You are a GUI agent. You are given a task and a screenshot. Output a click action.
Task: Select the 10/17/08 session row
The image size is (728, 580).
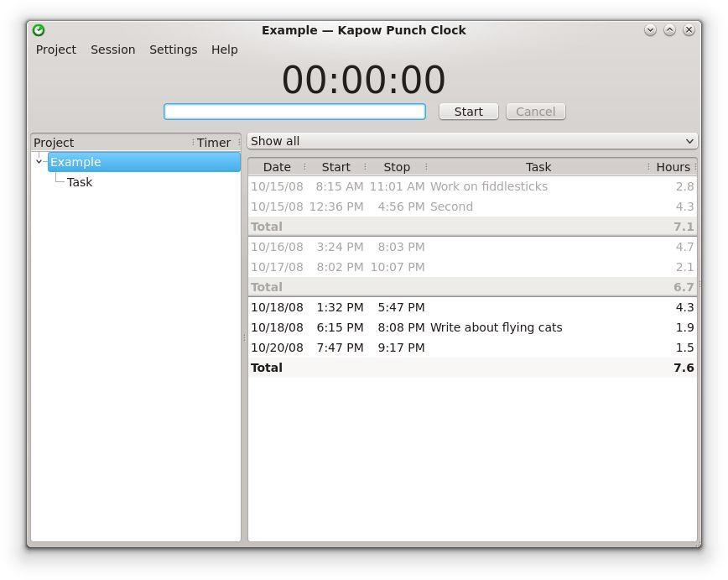472,267
